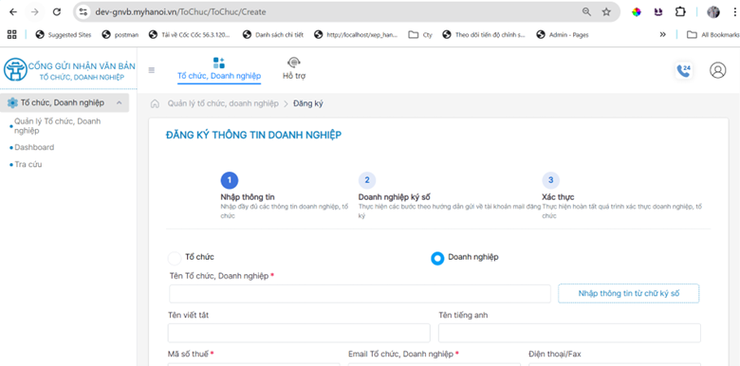Click Nhập thông tin từ chữ ký số button
740x366 pixels.
629,293
